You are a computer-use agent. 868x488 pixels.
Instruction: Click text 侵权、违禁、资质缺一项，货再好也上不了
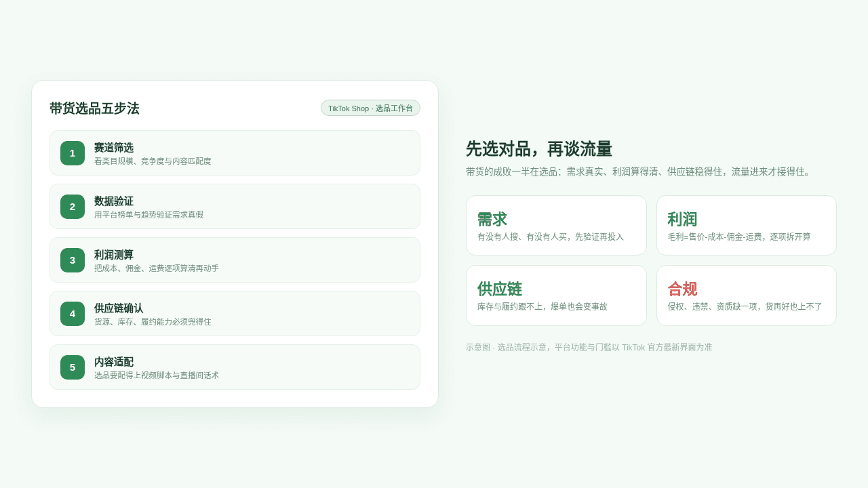point(745,306)
